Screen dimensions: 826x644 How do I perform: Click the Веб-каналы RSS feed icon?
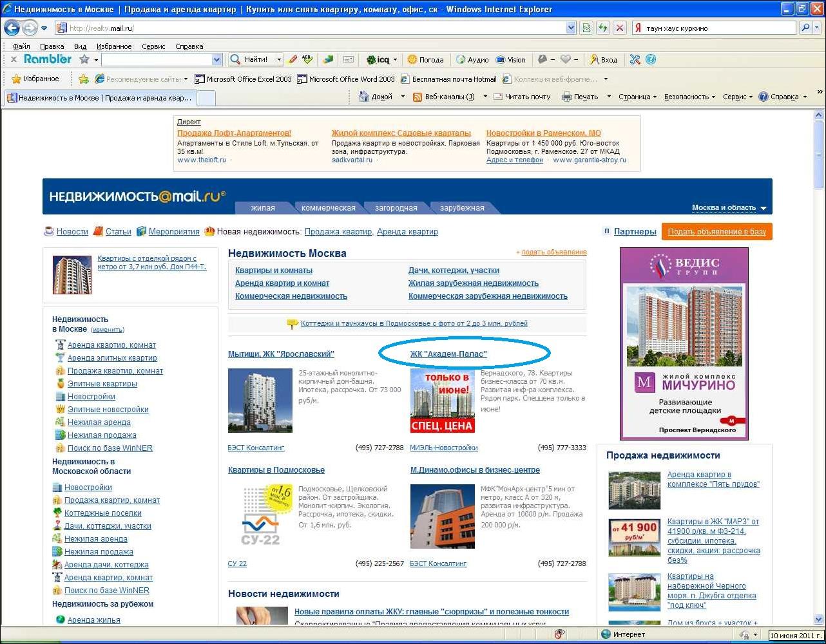click(417, 97)
